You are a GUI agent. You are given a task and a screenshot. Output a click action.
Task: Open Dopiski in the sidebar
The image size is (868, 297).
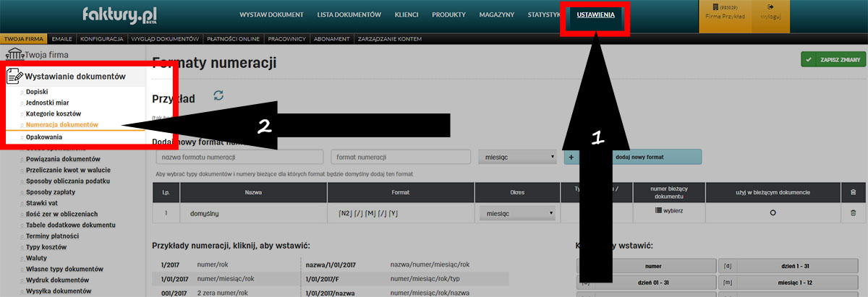38,92
